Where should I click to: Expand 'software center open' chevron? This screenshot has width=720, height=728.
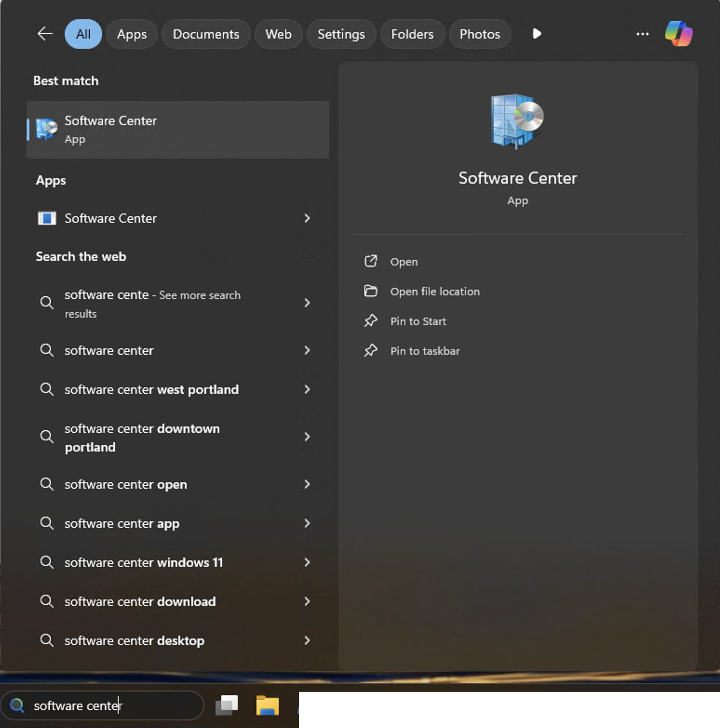click(x=307, y=484)
